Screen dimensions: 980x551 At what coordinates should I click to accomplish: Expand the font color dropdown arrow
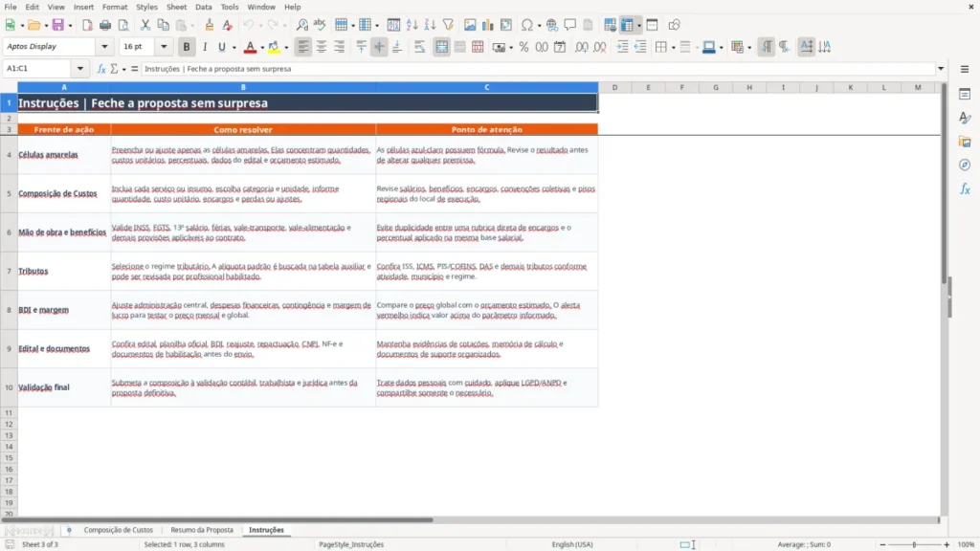(x=262, y=48)
